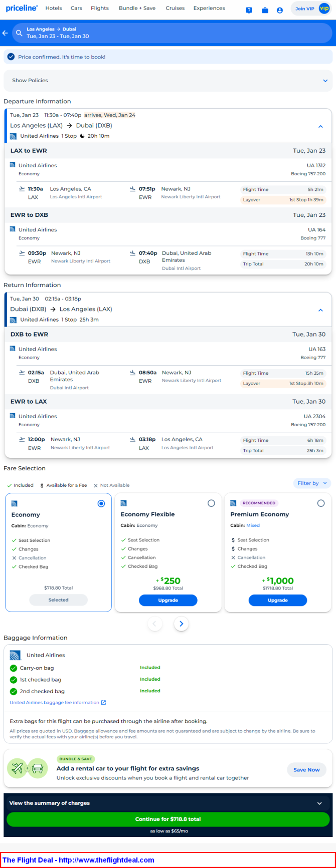
Task: Click the user profile icon
Action: pyautogui.click(x=280, y=10)
